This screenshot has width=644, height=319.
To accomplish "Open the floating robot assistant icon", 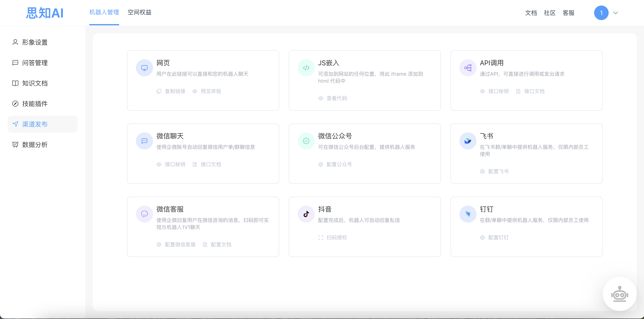I will point(619,294).
